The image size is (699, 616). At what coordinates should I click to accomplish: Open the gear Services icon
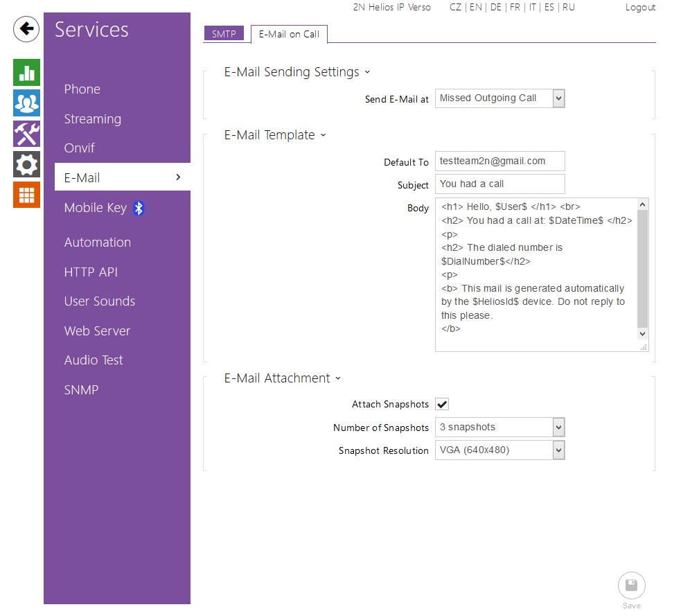pyautogui.click(x=26, y=164)
